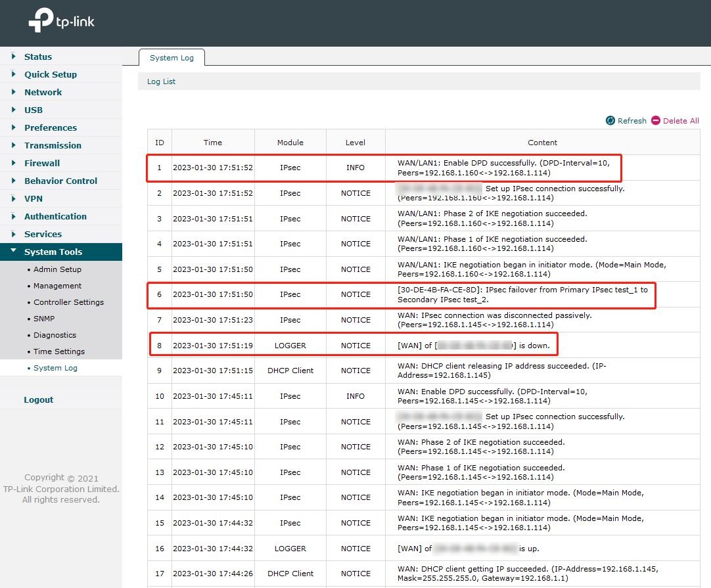Click the TP-Link logo
The width and height of the screenshot is (711, 588).
point(61,21)
